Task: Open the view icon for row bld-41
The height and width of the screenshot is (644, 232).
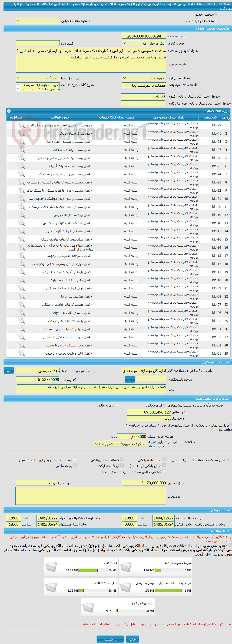Action: 21,133
